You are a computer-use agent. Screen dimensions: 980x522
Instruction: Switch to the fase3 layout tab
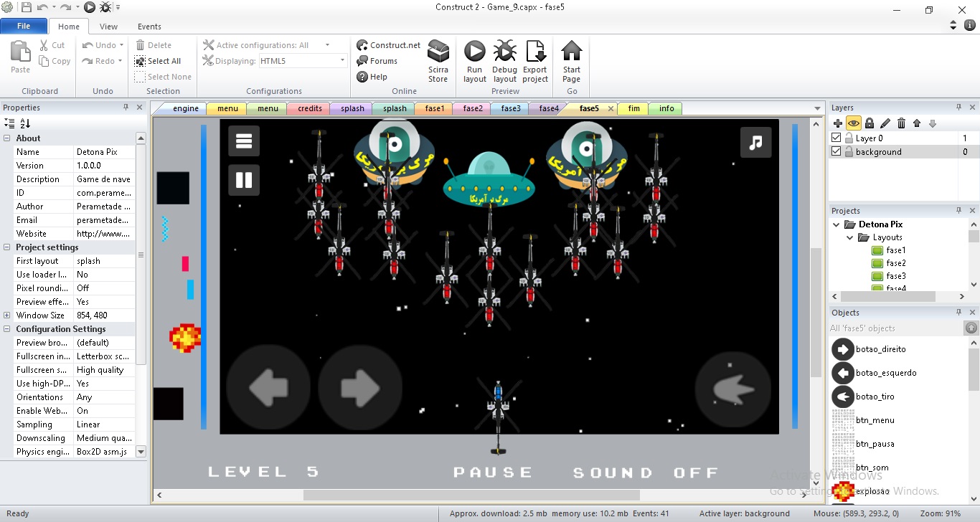511,108
